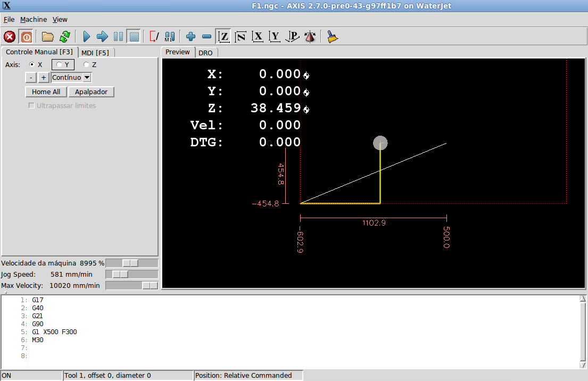Click the Apalpador button

91,92
